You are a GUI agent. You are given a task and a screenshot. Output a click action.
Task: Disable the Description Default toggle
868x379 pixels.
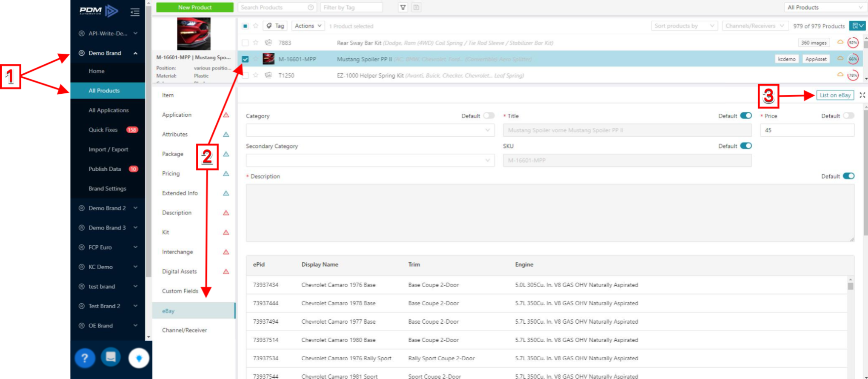tap(848, 176)
